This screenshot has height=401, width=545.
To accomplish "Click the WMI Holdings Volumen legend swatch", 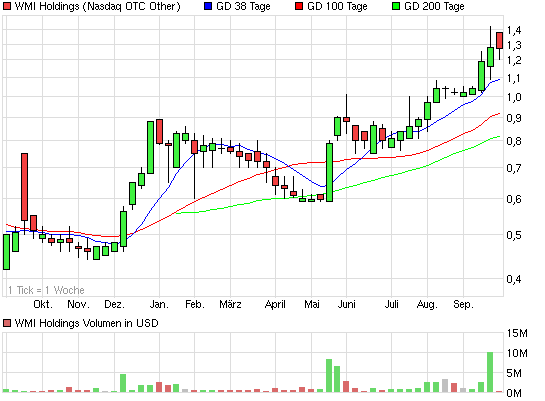I will [7, 323].
